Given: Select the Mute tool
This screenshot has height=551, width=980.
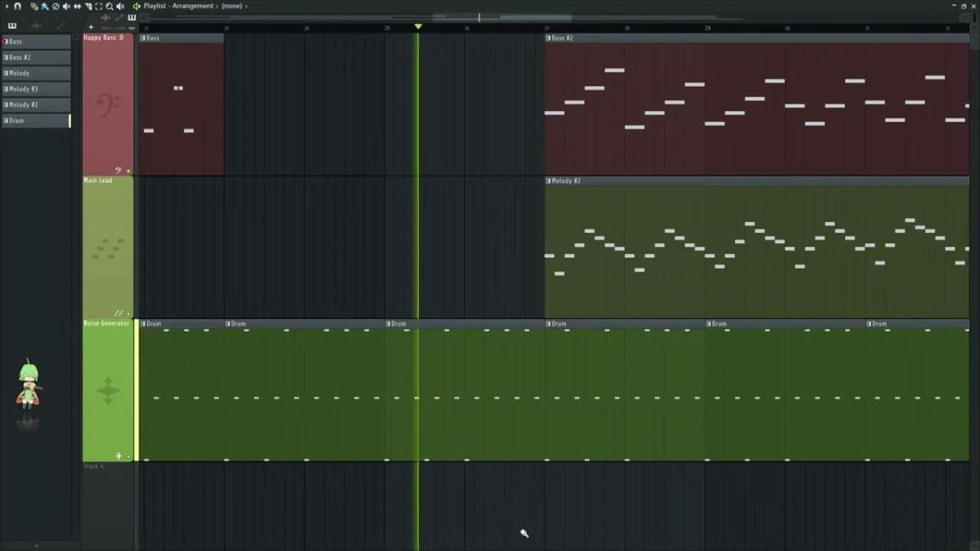Looking at the screenshot, I should pos(66,6).
